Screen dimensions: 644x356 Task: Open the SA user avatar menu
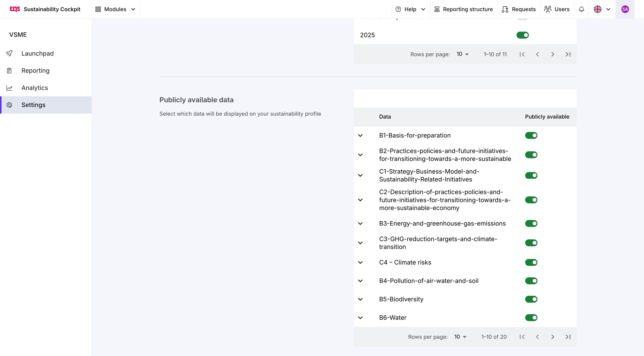(x=625, y=9)
